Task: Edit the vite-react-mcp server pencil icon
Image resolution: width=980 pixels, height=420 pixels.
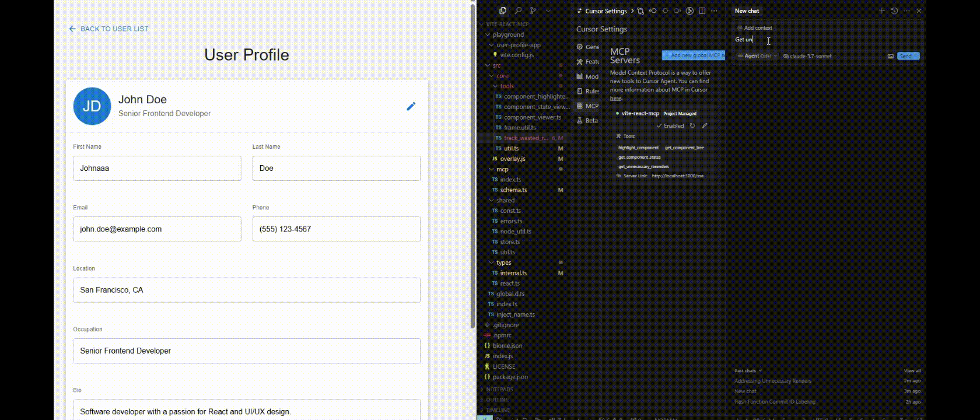Action: pos(705,126)
